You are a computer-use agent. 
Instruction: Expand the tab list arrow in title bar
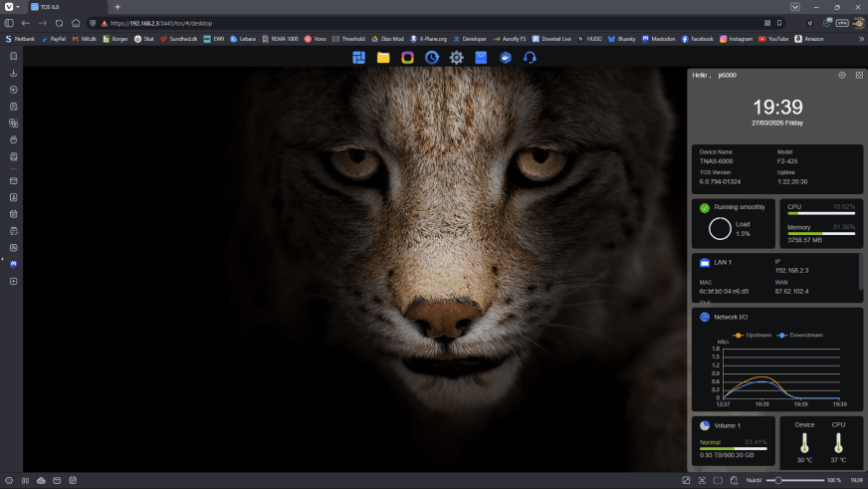click(x=793, y=7)
